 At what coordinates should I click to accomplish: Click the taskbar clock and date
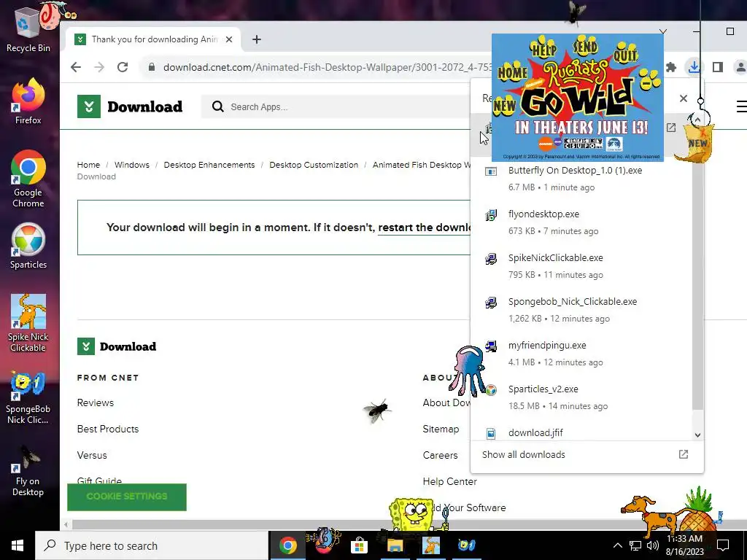click(x=684, y=545)
